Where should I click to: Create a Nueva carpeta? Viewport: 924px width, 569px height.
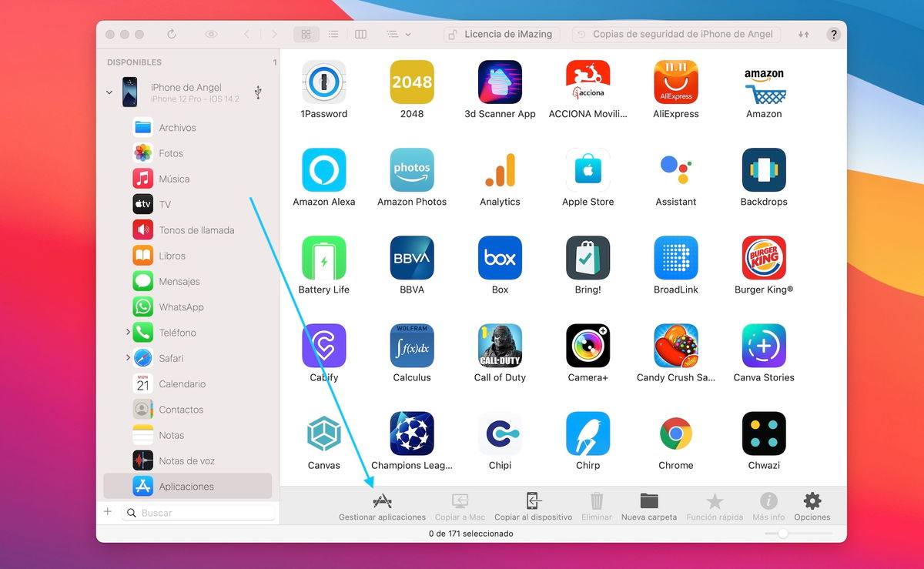tap(648, 504)
